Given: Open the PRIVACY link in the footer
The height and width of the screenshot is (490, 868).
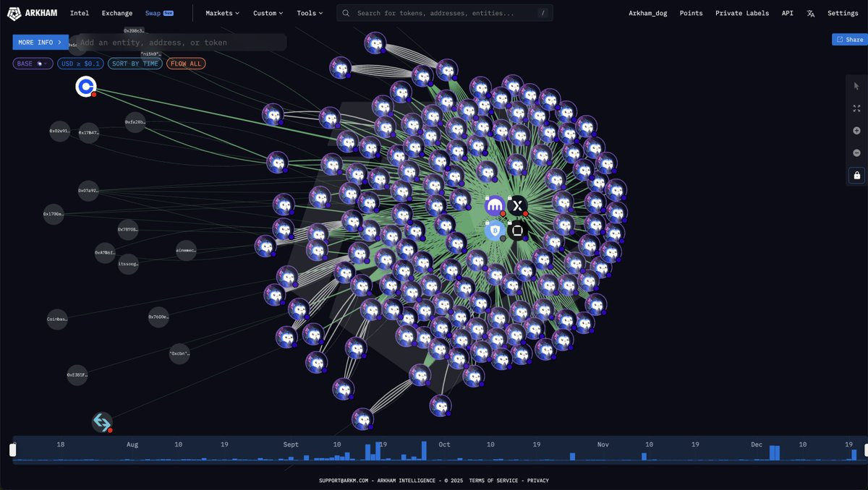Looking at the screenshot, I should click(537, 481).
